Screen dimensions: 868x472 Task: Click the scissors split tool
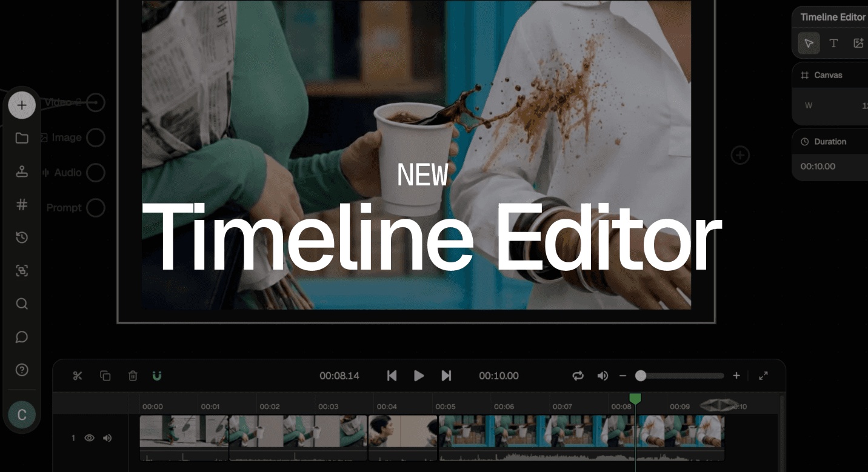coord(78,376)
